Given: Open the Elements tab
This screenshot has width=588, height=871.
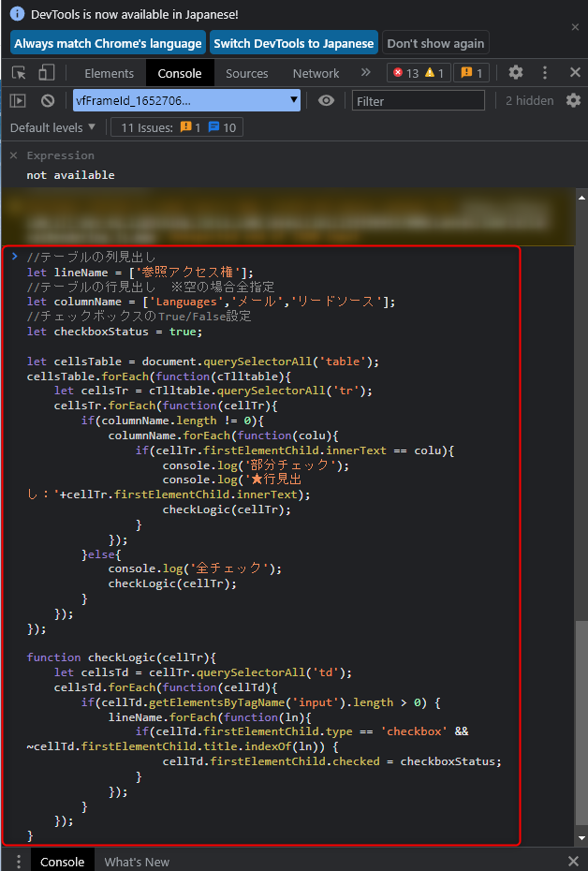Looking at the screenshot, I should [109, 73].
